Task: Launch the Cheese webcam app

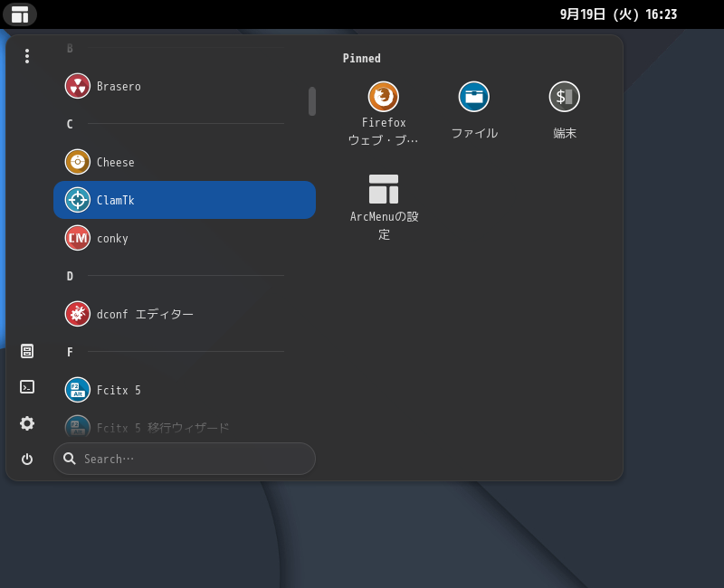Action: click(x=185, y=162)
